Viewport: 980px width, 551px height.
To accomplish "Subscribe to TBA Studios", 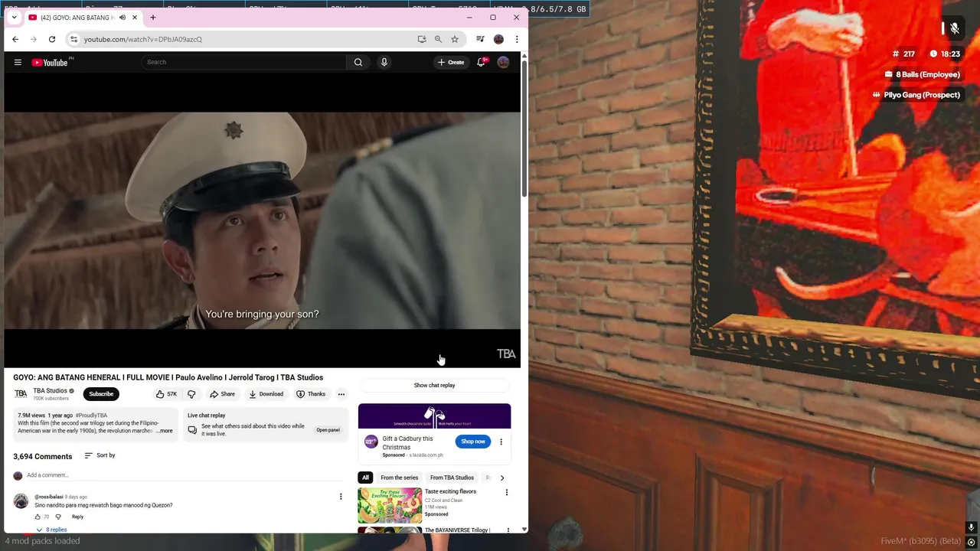I will pos(101,394).
